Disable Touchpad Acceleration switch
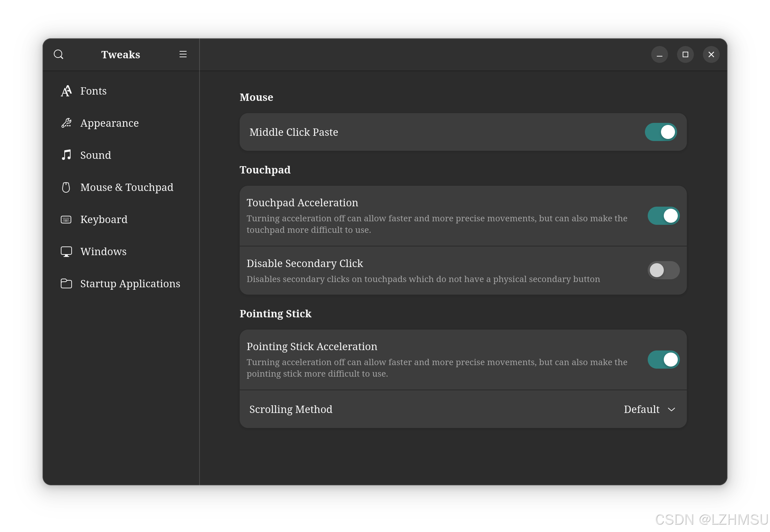The height and width of the screenshot is (532, 770). point(663,216)
